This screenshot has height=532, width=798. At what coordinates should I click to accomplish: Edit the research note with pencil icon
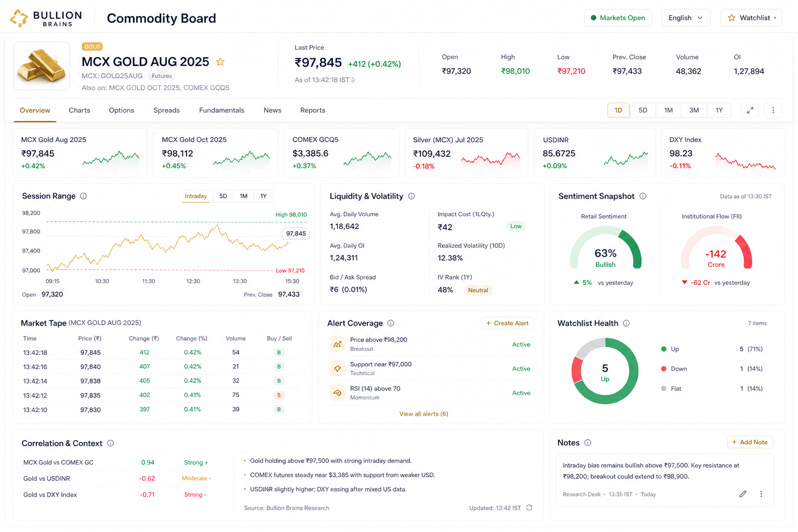tap(743, 494)
